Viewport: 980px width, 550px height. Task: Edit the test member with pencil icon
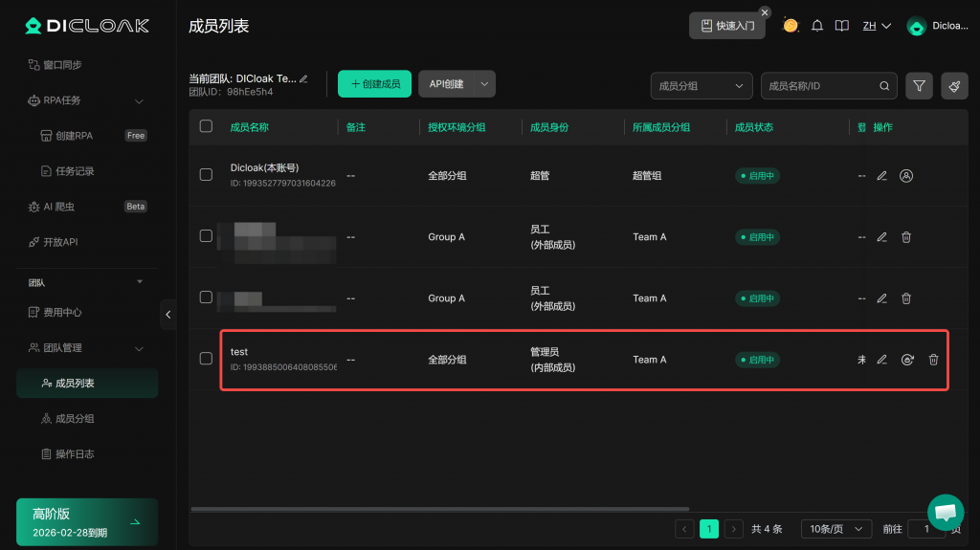coord(882,360)
